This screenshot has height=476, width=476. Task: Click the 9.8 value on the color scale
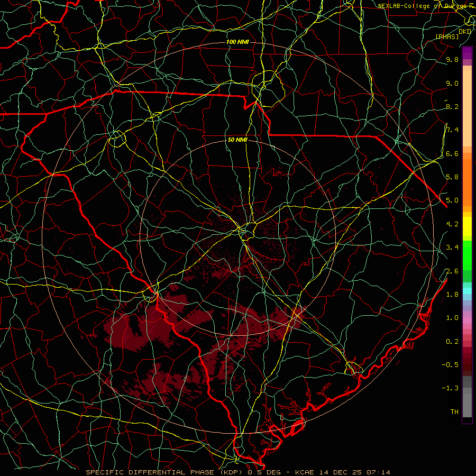452,59
